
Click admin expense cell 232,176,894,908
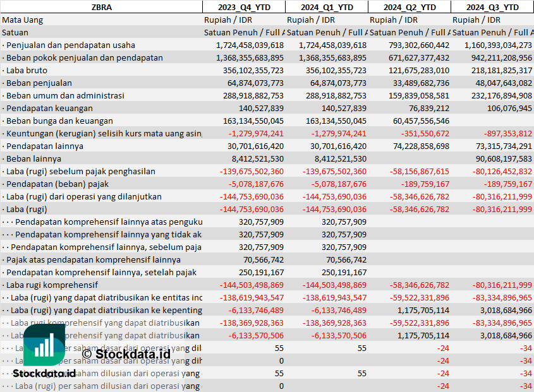point(502,95)
